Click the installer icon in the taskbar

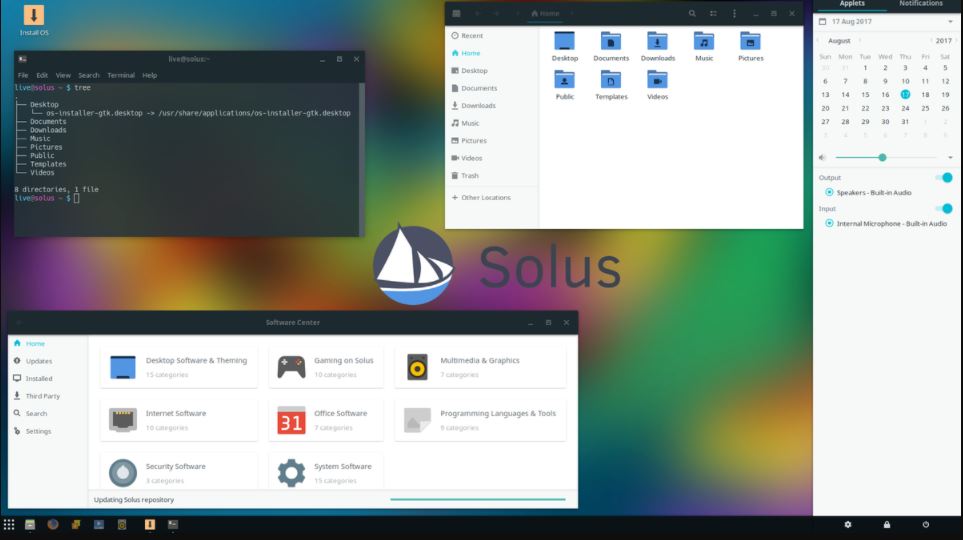150,525
